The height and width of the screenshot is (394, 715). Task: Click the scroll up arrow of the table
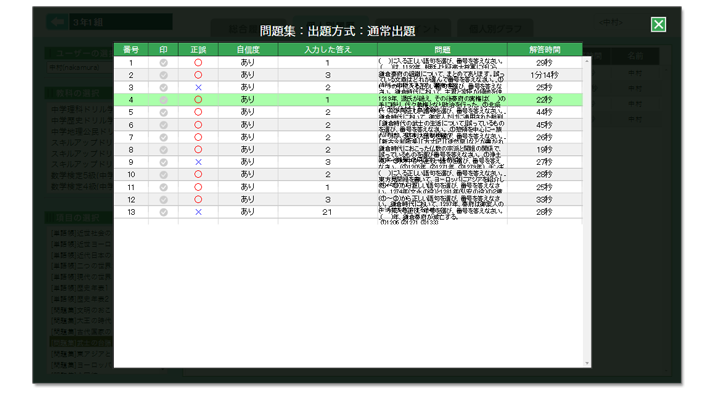[587, 60]
